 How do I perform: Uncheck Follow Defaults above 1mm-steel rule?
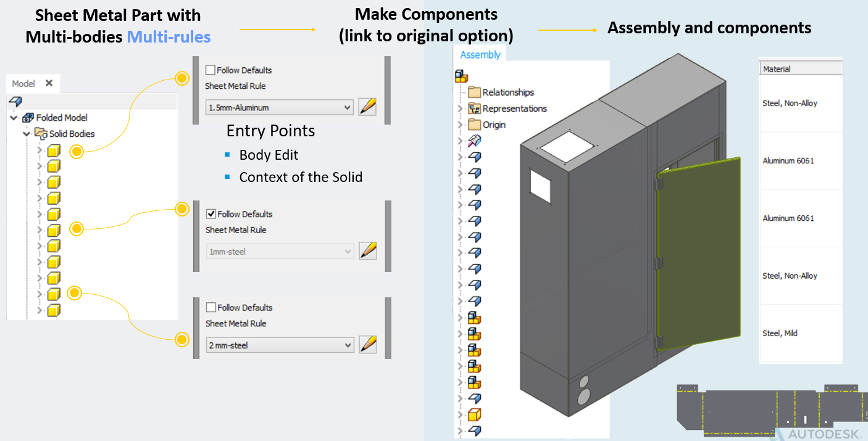(x=211, y=214)
